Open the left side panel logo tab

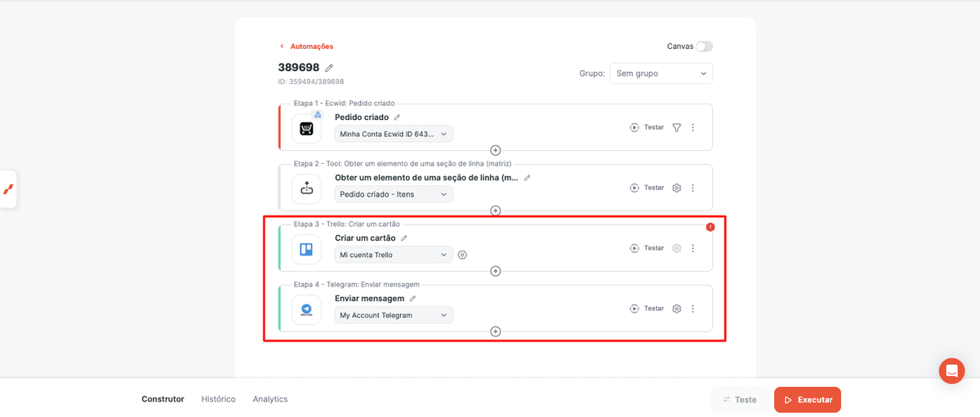[8, 189]
